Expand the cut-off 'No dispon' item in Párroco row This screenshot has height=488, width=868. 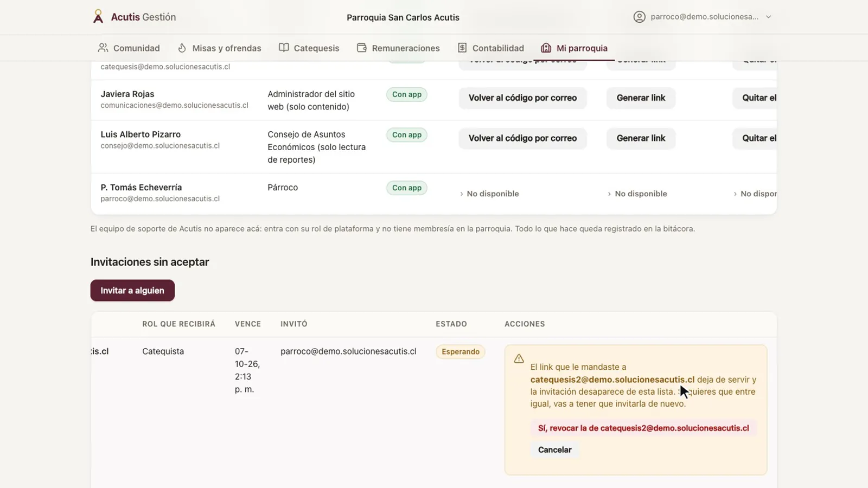coord(755,194)
